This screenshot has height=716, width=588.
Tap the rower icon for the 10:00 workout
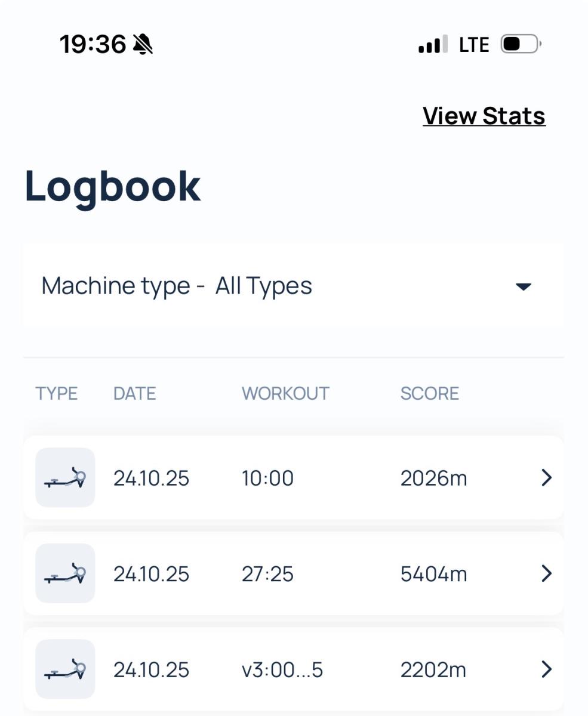click(65, 477)
